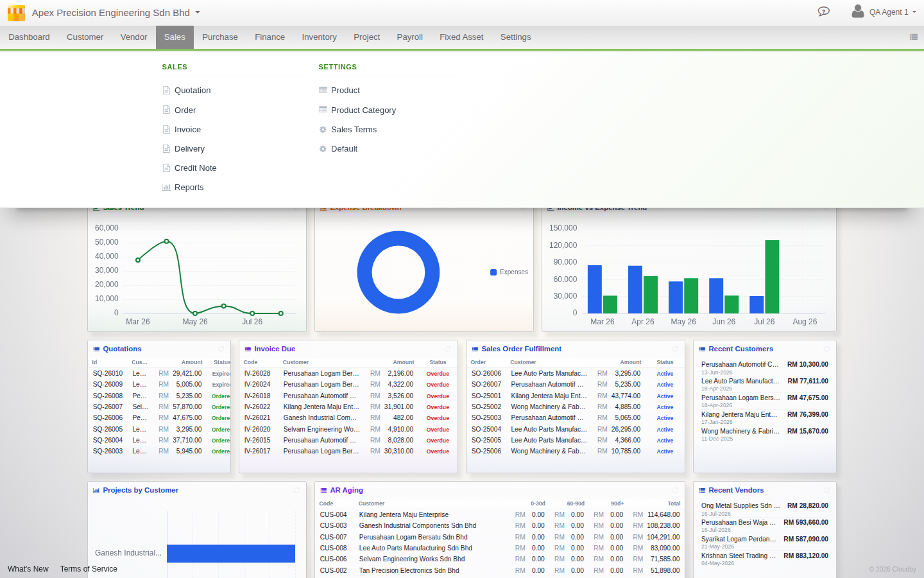924x578 pixels.
Task: Click the Projects by Customer chart icon
Action: 96,490
